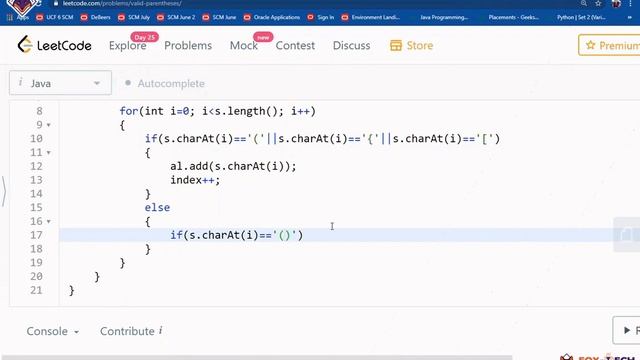
Task: Open the SCM July bookmark
Action: coord(134,18)
